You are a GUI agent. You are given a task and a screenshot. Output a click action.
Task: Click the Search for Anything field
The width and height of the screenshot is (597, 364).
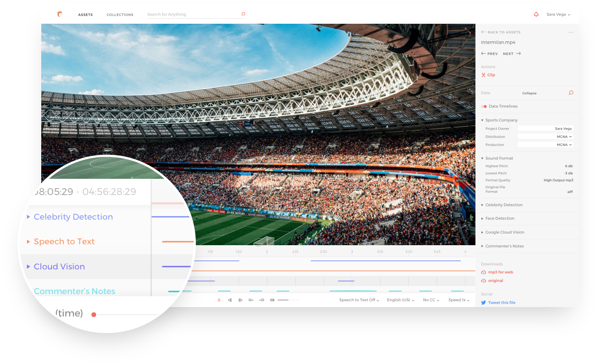coord(188,14)
